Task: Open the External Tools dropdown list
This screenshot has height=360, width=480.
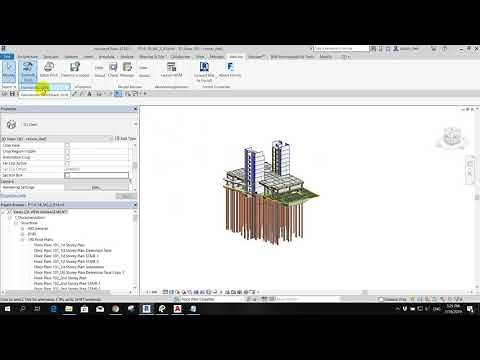Action: coord(28,79)
